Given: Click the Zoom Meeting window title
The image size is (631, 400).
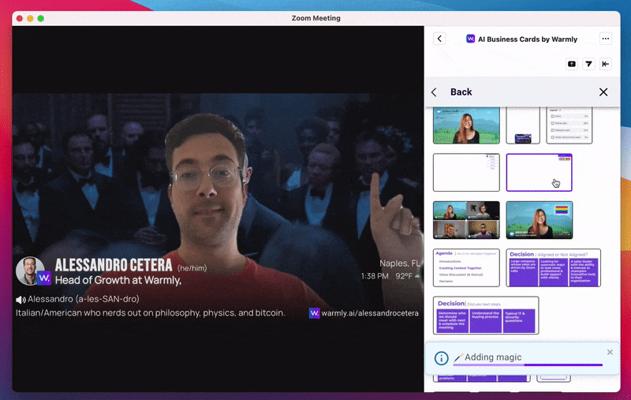Looking at the screenshot, I should [316, 18].
